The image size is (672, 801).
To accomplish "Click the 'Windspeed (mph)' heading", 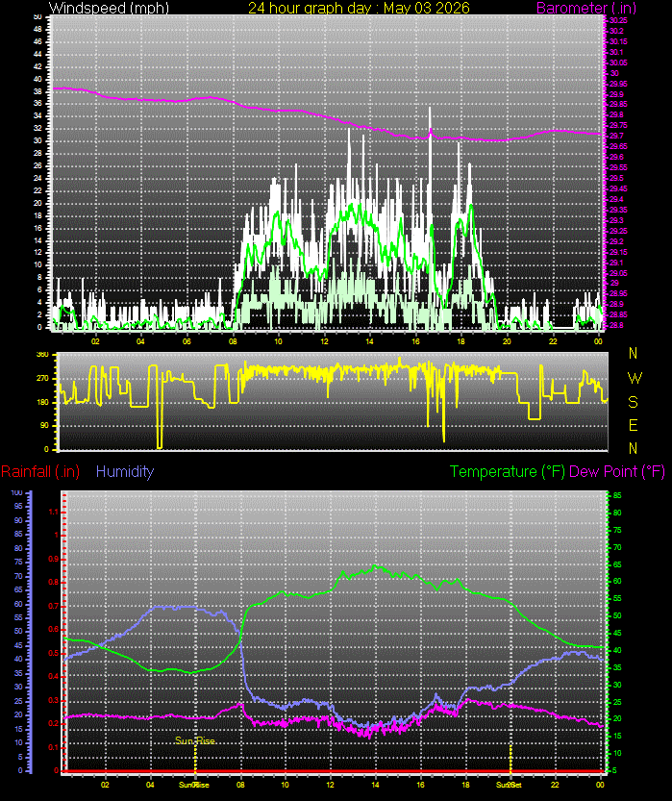I will tap(109, 8).
